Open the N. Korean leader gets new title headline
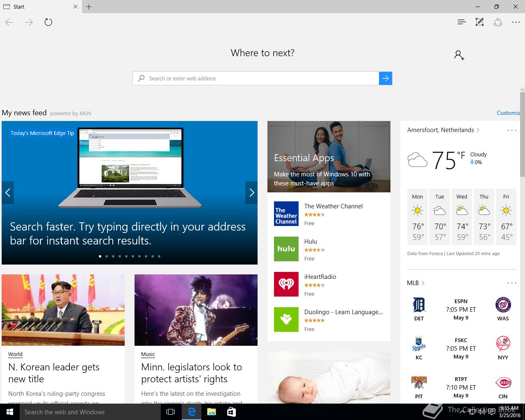525x420 pixels. [54, 373]
